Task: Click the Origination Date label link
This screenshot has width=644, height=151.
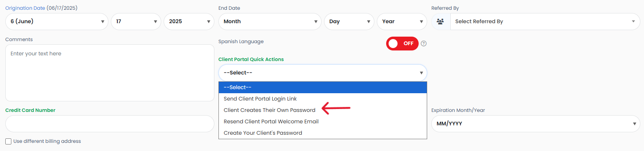Action: click(x=25, y=8)
